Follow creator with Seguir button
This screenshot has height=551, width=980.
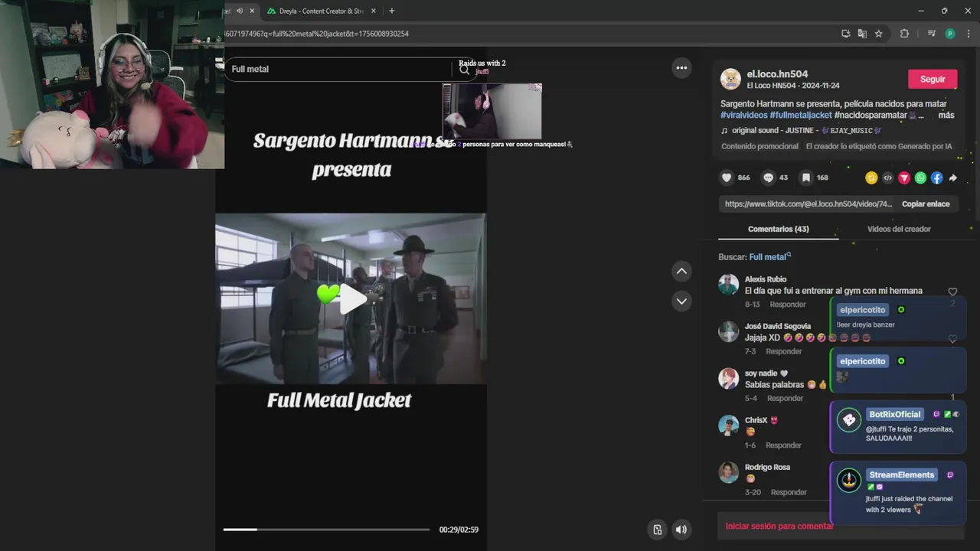coord(933,80)
